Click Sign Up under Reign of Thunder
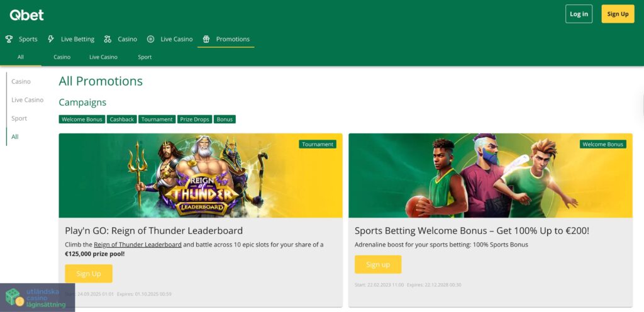This screenshot has height=312, width=644. [x=89, y=274]
